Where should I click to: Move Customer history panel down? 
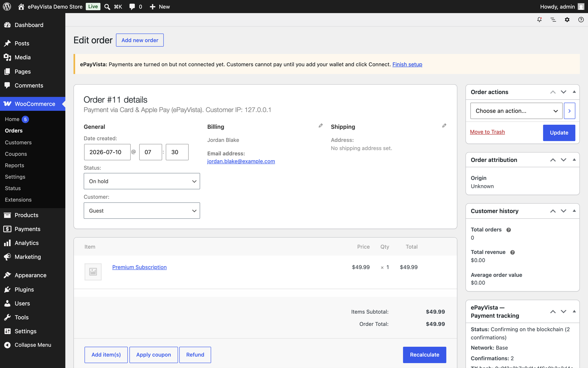(563, 211)
